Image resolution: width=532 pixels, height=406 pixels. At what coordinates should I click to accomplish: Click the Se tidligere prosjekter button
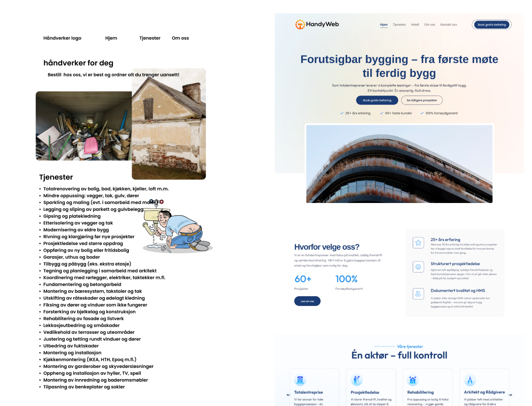point(422,100)
